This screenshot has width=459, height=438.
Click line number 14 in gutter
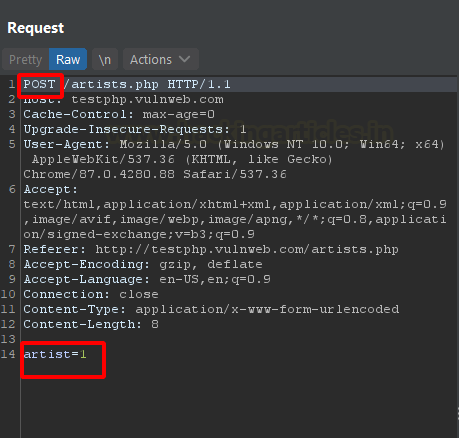click(8, 354)
